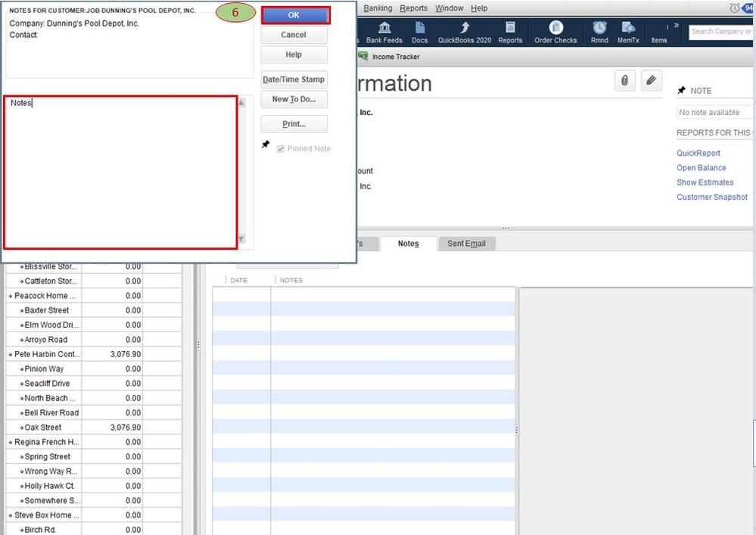
Task: Open the reminders clock icon
Action: coord(734,8)
